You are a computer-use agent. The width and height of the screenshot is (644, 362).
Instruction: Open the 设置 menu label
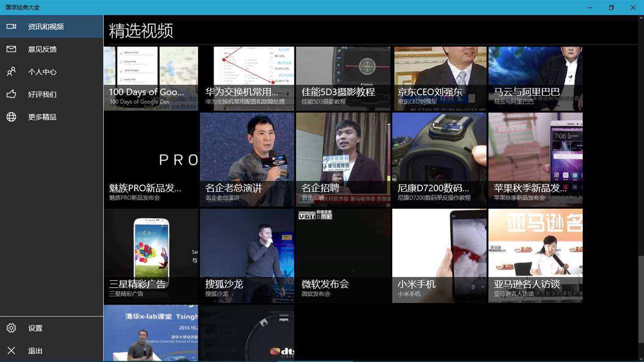(x=35, y=328)
